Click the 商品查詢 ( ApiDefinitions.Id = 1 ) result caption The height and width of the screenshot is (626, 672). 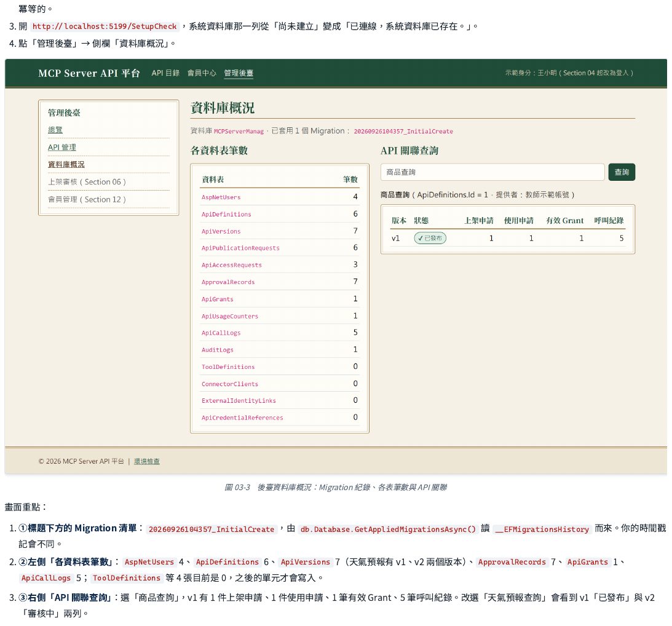click(477, 195)
